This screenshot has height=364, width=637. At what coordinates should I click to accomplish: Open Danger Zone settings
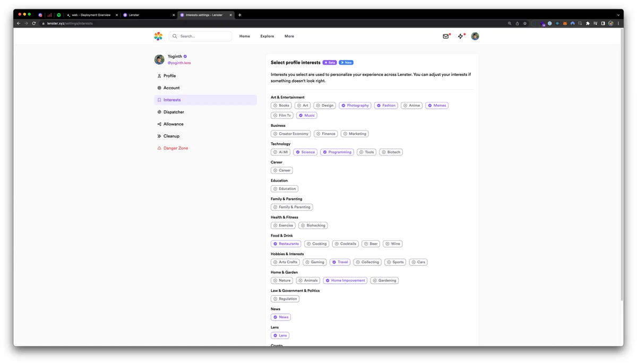coord(205,148)
